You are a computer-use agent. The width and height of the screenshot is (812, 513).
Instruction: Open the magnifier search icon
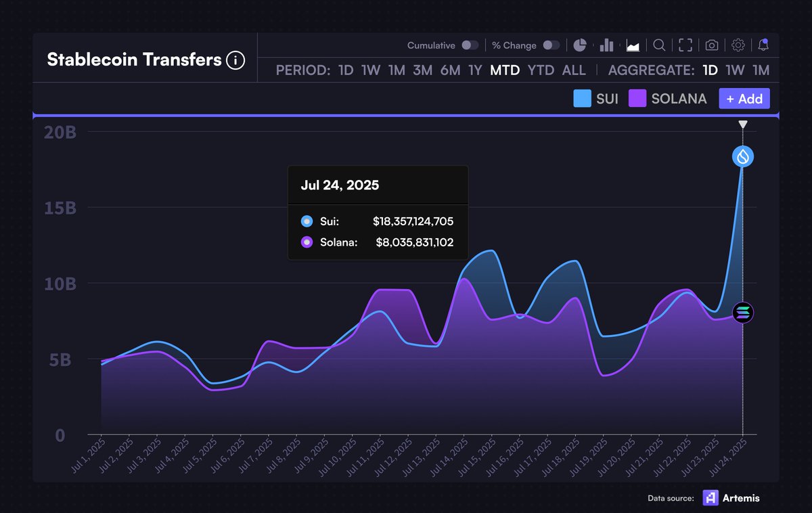pyautogui.click(x=659, y=45)
